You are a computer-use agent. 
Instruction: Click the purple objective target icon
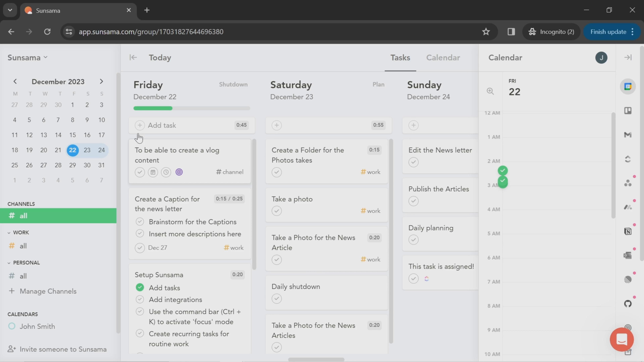tap(179, 172)
